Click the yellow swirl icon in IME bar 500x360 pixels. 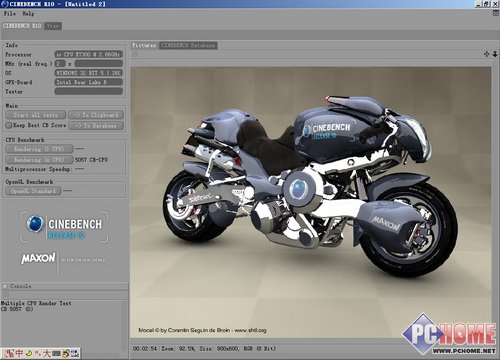tap(66, 353)
